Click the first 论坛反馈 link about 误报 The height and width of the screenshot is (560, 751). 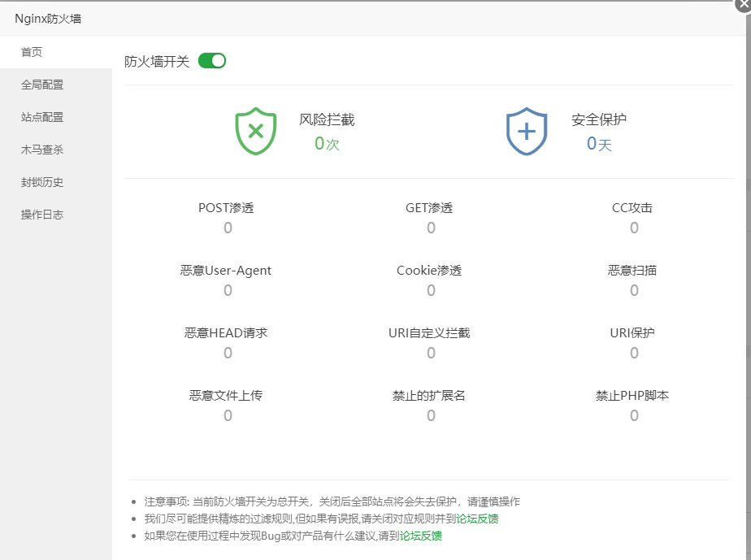tap(477, 519)
